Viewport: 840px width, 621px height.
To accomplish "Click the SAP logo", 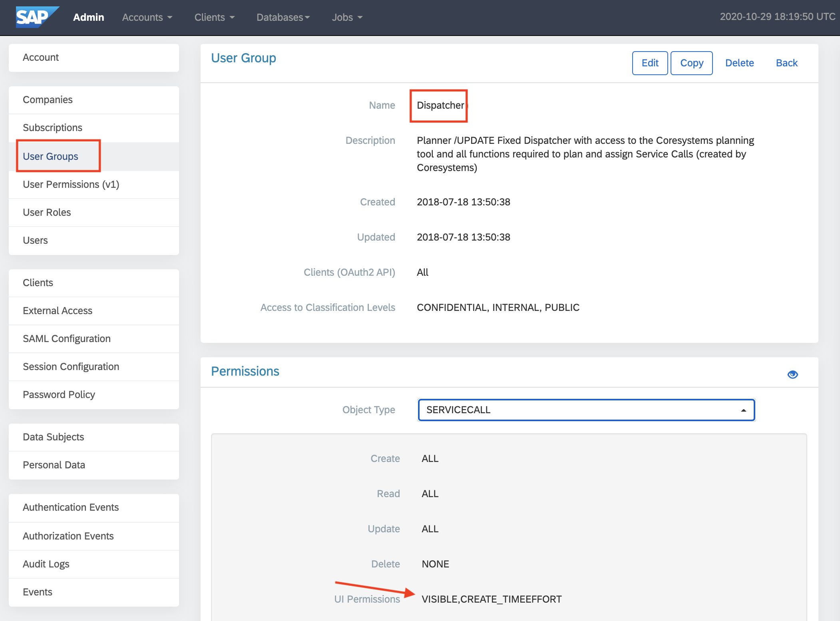I will click(x=36, y=17).
